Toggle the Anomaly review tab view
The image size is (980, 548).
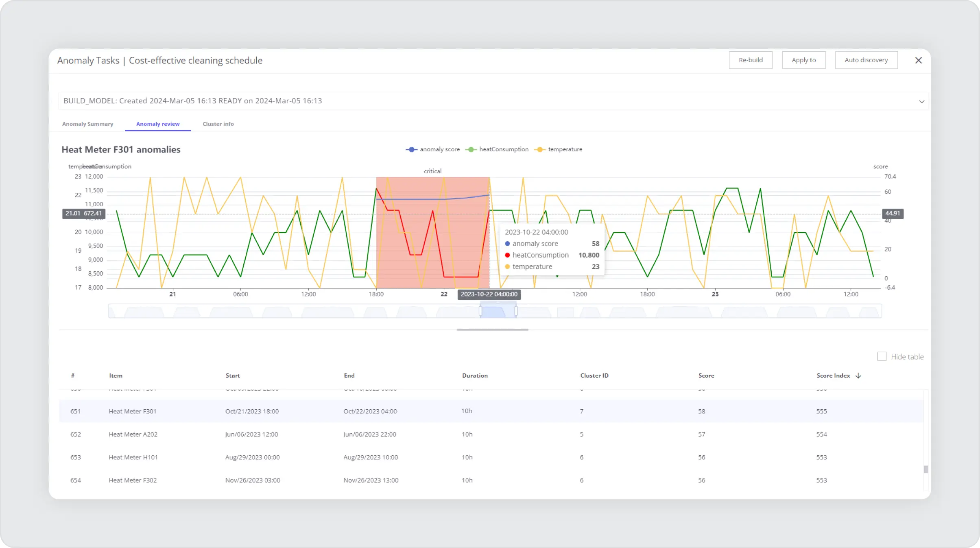(157, 124)
